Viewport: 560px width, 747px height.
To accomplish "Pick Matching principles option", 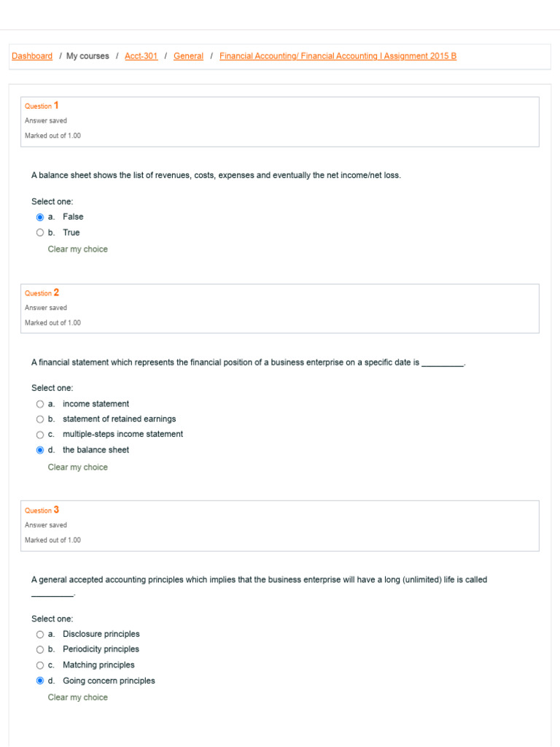I will pos(40,665).
